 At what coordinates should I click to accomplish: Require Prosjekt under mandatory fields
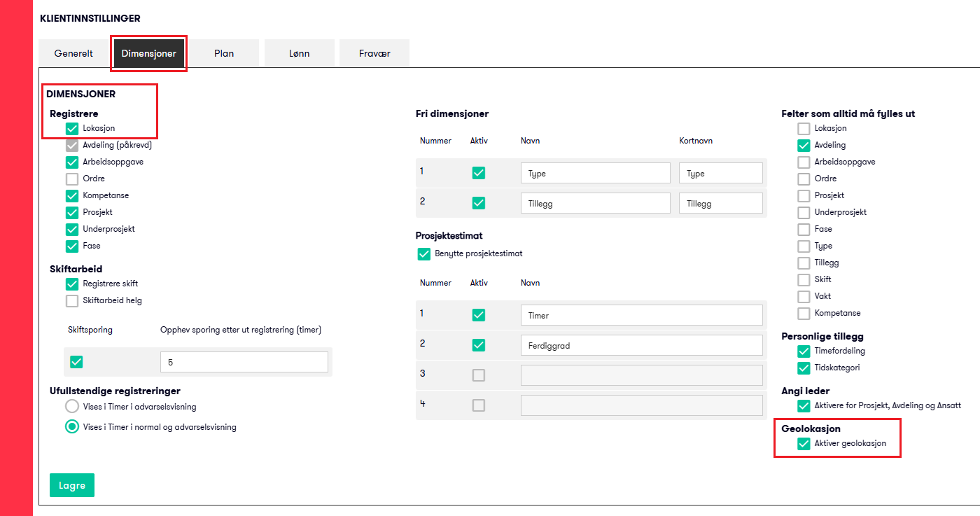tap(804, 196)
